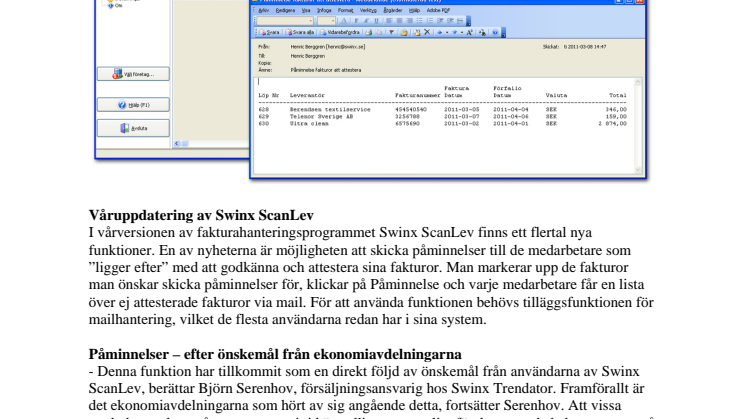Click the Telenor Sverige AB row
746x419 pixels.
click(442, 117)
